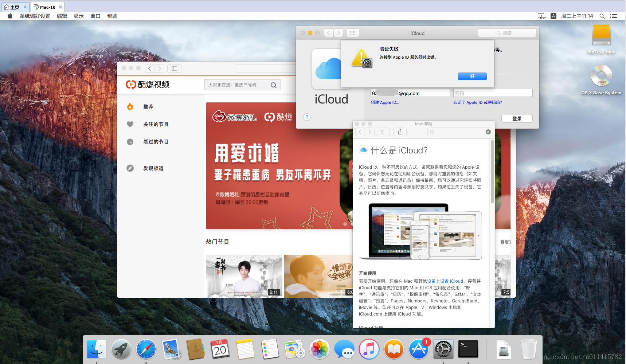This screenshot has height=364, width=626.
Task: Open iBooks icon in Dock
Action: pyautogui.click(x=394, y=349)
